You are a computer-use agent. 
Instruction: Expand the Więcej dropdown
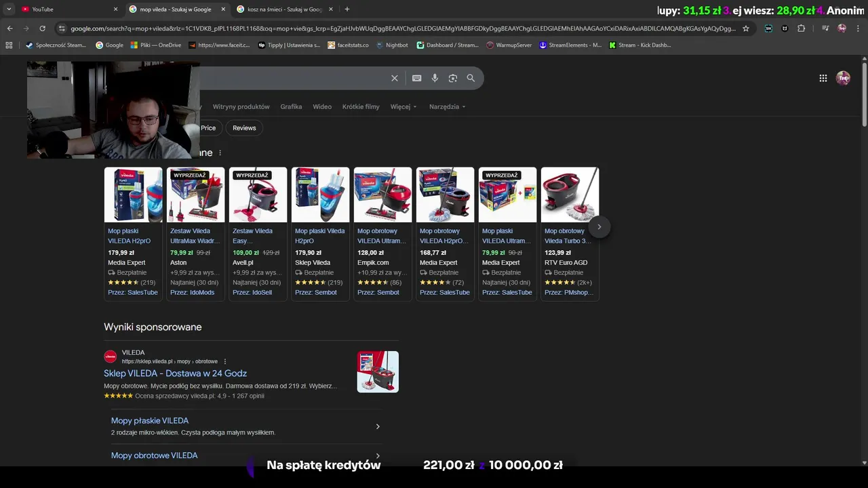coord(403,106)
